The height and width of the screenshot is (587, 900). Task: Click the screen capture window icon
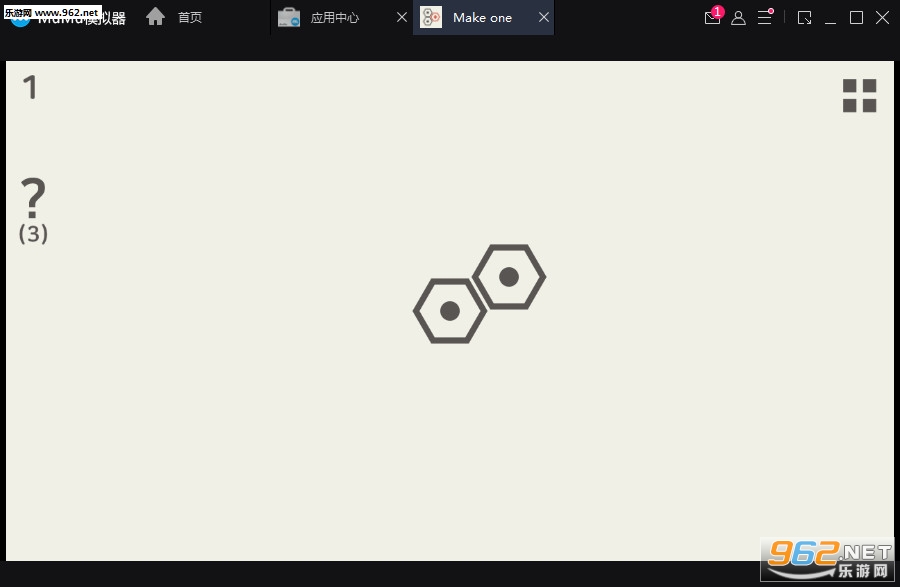[x=805, y=18]
